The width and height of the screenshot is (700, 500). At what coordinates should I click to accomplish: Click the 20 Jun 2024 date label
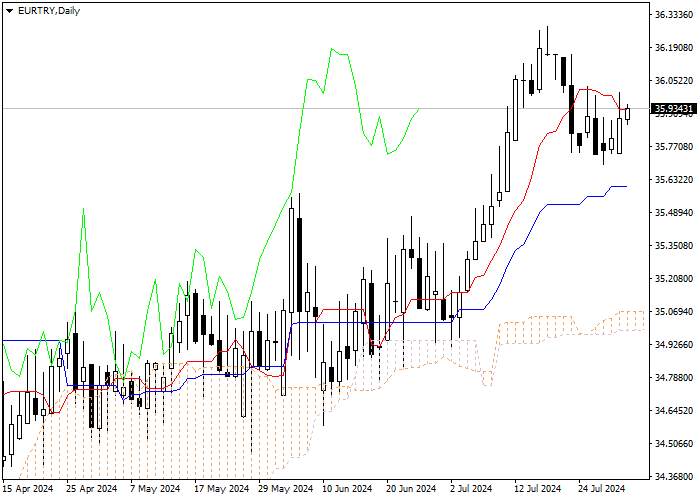(412, 488)
